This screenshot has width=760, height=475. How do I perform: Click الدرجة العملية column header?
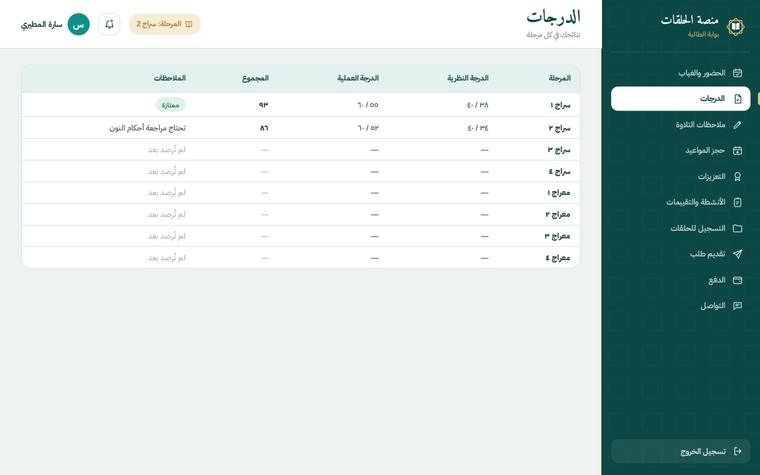point(358,78)
